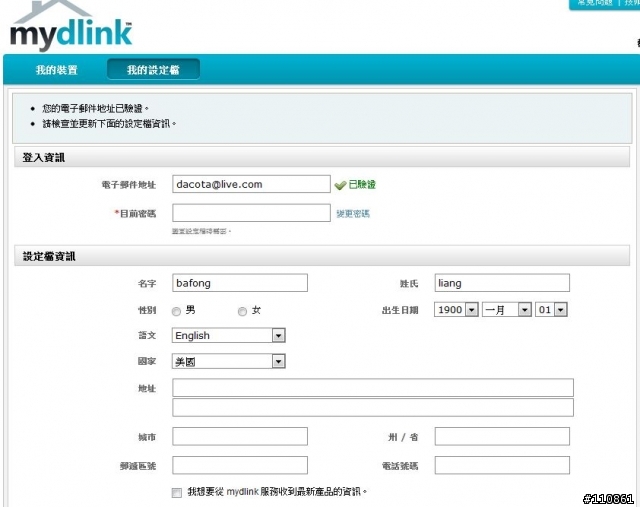The image size is (640, 507).
Task: Focus the 目前密碼 password field
Action: click(251, 213)
